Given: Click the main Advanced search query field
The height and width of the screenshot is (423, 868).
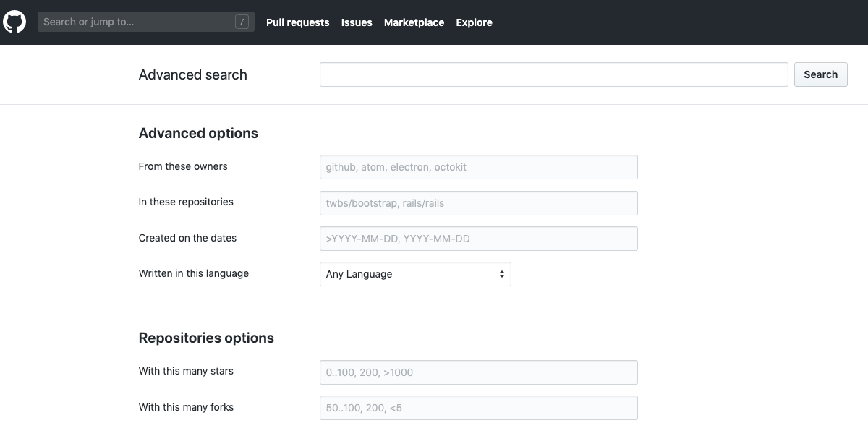Looking at the screenshot, I should coord(553,74).
